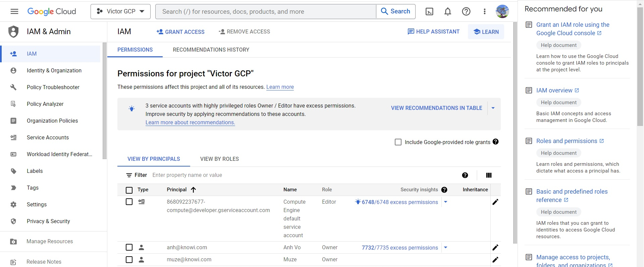Show help for Google-provided role grants
This screenshot has width=644, height=267.
[x=496, y=142]
